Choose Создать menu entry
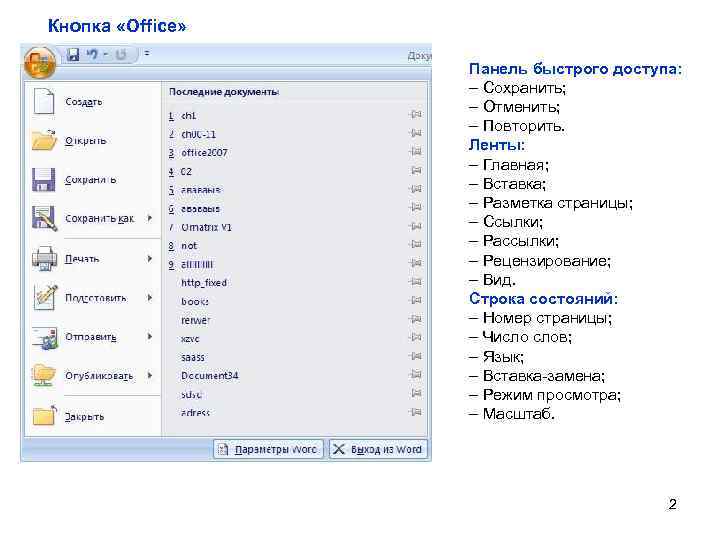Image resolution: width=720 pixels, height=540 pixels. pyautogui.click(x=93, y=101)
